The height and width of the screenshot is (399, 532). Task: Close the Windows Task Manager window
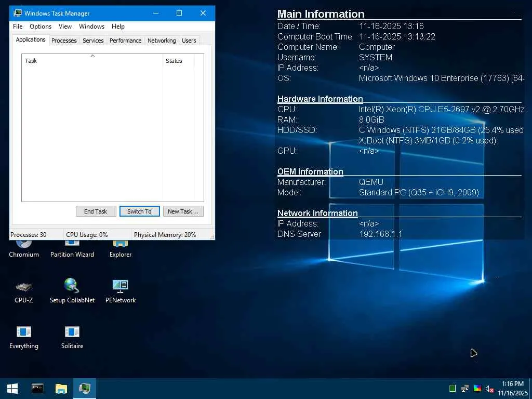tap(203, 13)
